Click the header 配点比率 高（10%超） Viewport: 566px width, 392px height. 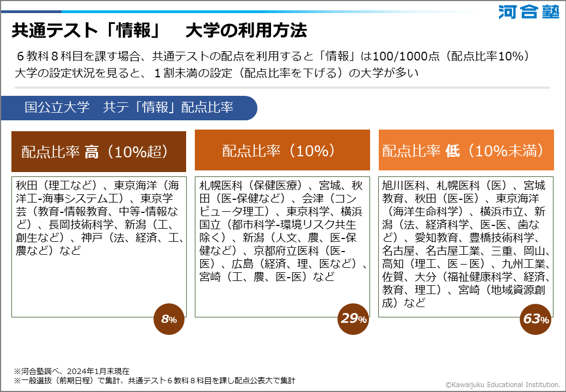pos(99,151)
